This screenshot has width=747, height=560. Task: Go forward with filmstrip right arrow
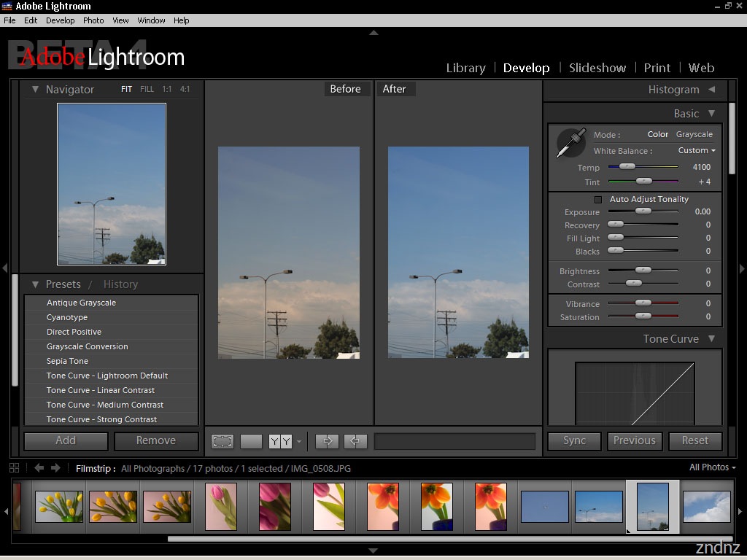(55, 468)
